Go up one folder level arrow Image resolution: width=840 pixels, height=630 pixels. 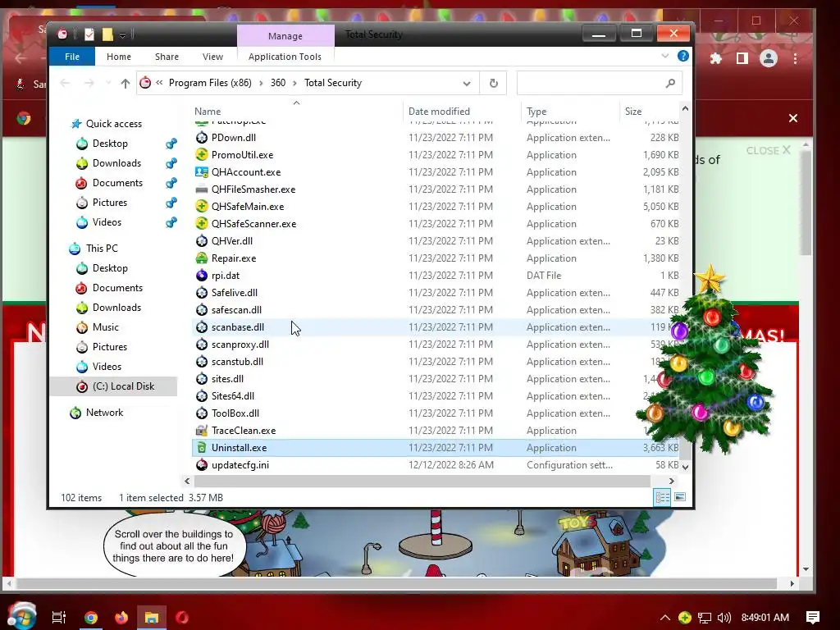point(126,83)
